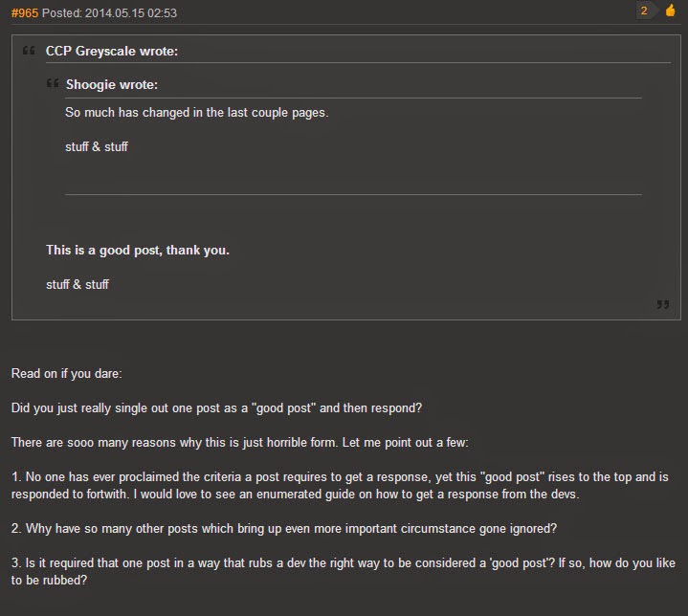Click the 'Read on if you dare:' line
Viewport: 688px width, 616px height.
pos(67,373)
